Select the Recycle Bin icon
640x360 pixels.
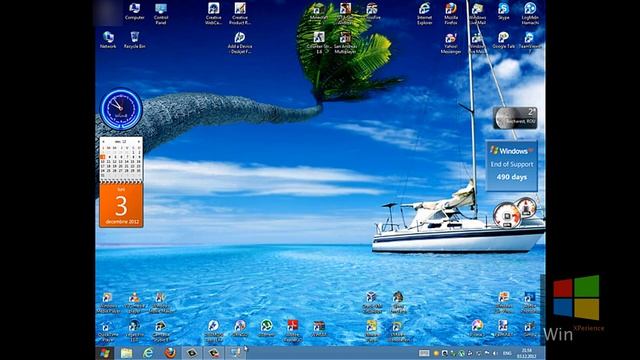point(134,40)
